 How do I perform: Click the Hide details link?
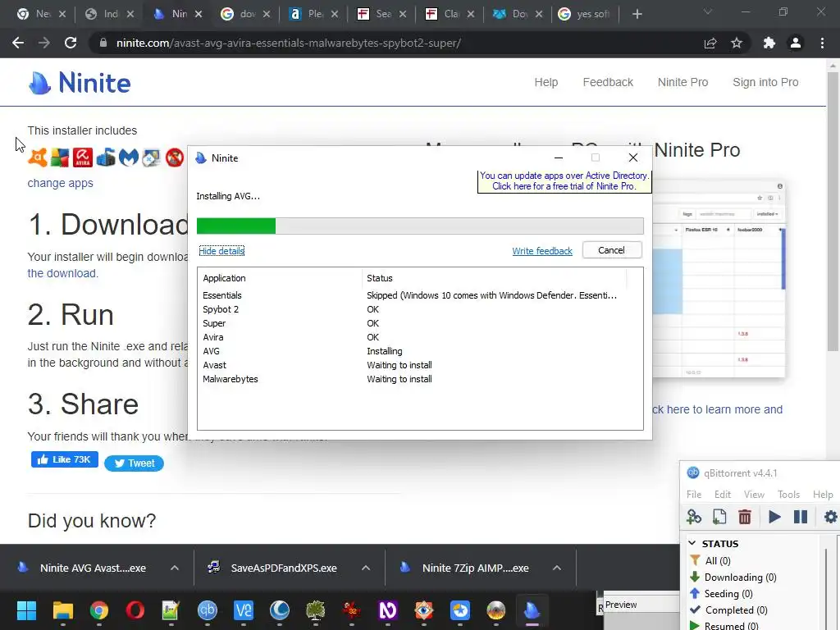pyautogui.click(x=221, y=251)
